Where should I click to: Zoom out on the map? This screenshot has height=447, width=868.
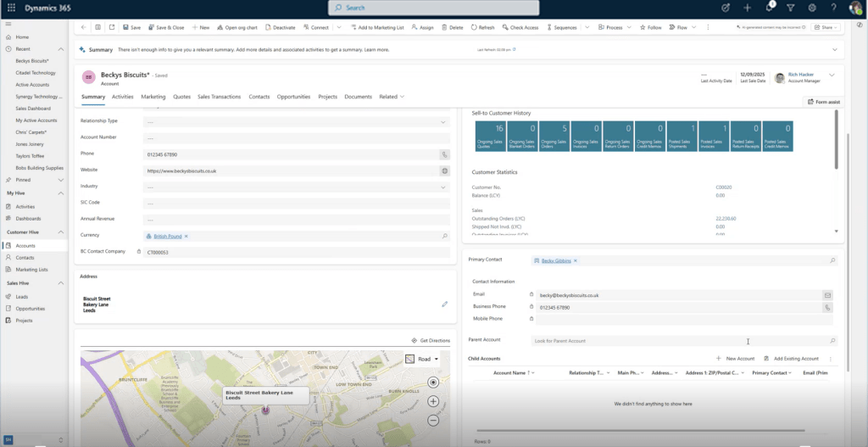[433, 421]
